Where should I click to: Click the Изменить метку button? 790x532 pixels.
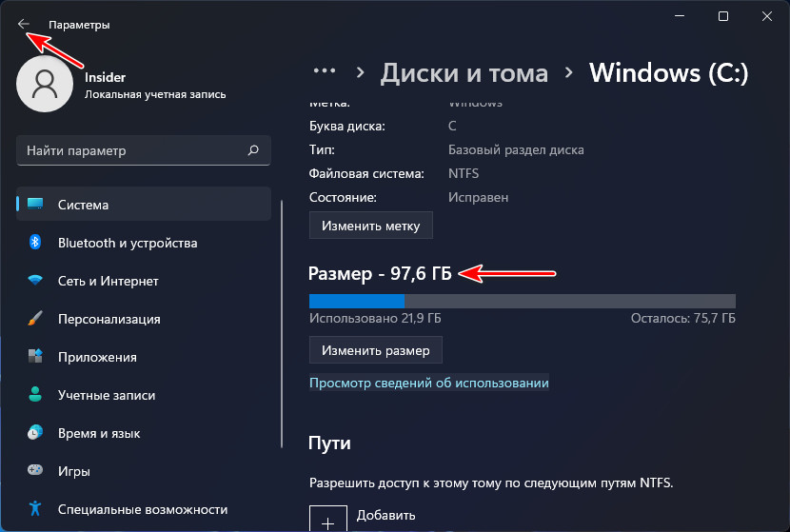pyautogui.click(x=370, y=227)
